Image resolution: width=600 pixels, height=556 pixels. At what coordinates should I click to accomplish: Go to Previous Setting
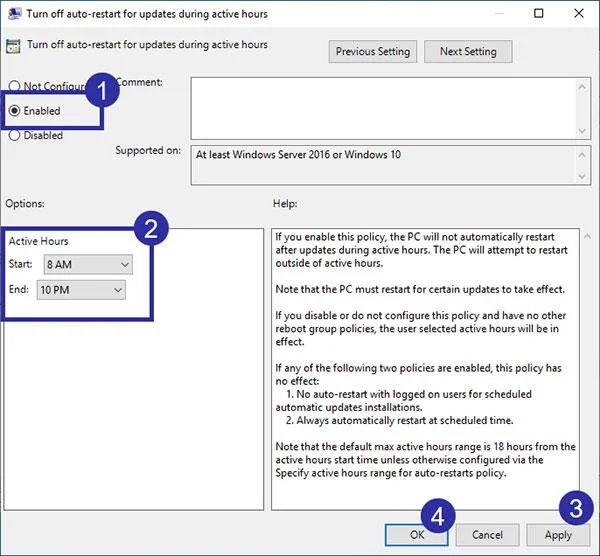pos(373,51)
